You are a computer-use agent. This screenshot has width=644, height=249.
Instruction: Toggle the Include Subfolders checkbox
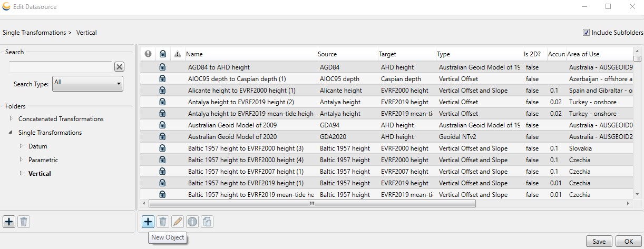click(586, 33)
